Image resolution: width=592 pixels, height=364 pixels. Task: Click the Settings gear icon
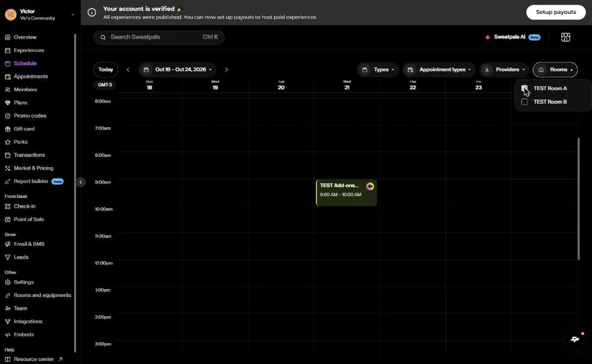pyautogui.click(x=7, y=282)
